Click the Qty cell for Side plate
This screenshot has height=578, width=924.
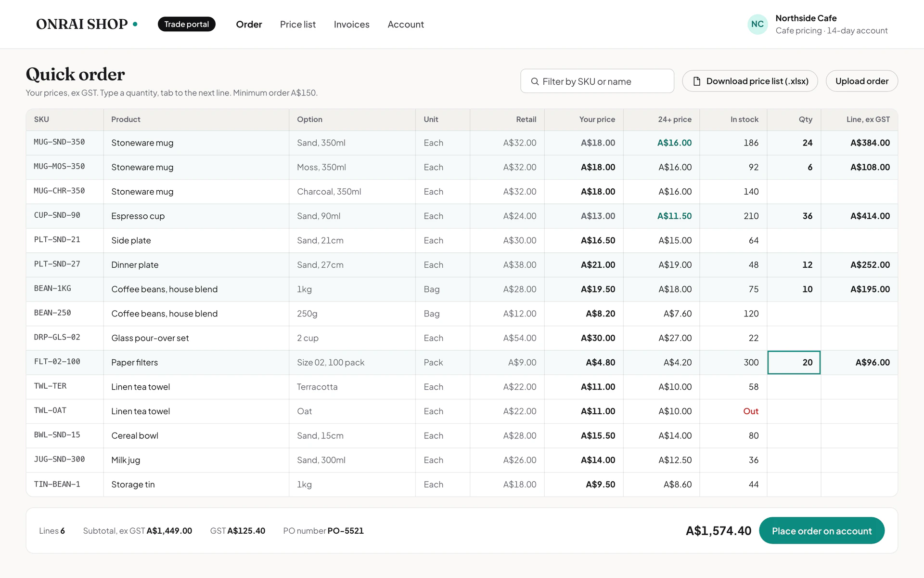click(794, 240)
